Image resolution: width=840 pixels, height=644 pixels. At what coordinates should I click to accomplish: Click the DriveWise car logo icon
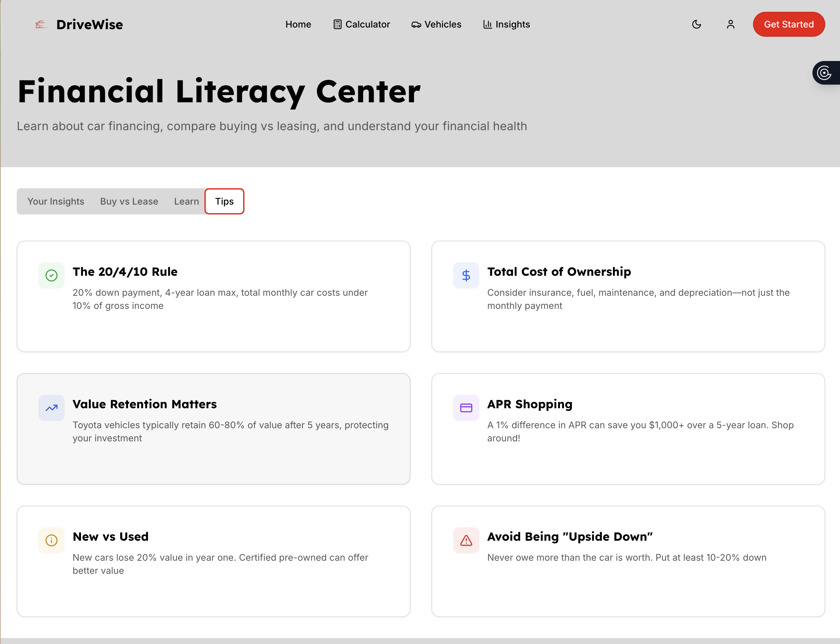point(41,25)
